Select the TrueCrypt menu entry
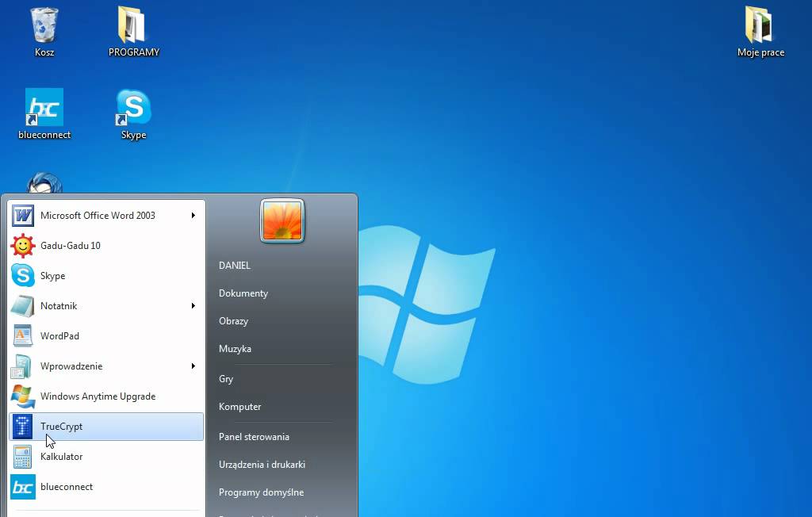 [106, 427]
